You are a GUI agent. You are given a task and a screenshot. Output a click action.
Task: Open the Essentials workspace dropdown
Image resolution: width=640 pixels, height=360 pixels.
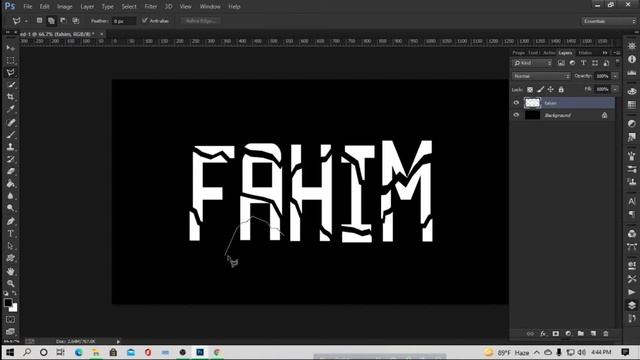pyautogui.click(x=609, y=21)
